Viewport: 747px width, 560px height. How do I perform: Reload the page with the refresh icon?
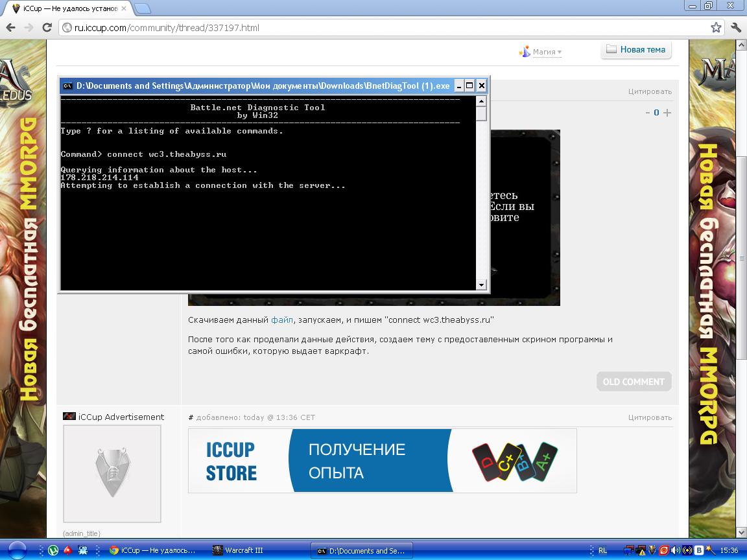[x=47, y=28]
